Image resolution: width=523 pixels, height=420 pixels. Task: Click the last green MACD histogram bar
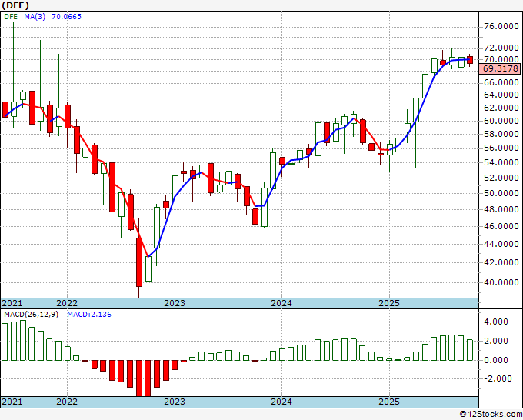(470, 350)
